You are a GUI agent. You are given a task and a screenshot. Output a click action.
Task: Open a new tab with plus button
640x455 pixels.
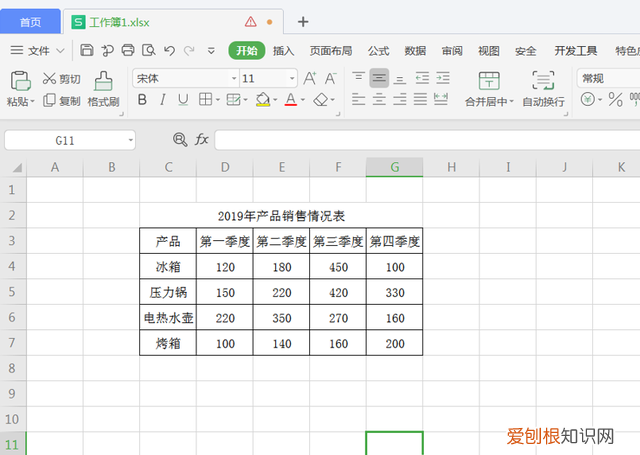(x=303, y=22)
